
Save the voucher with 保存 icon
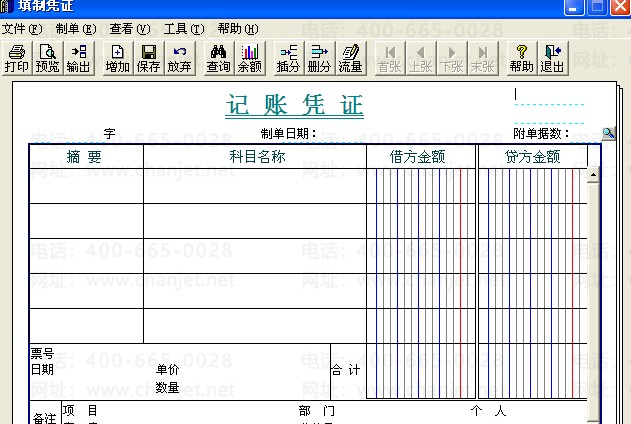[148, 58]
